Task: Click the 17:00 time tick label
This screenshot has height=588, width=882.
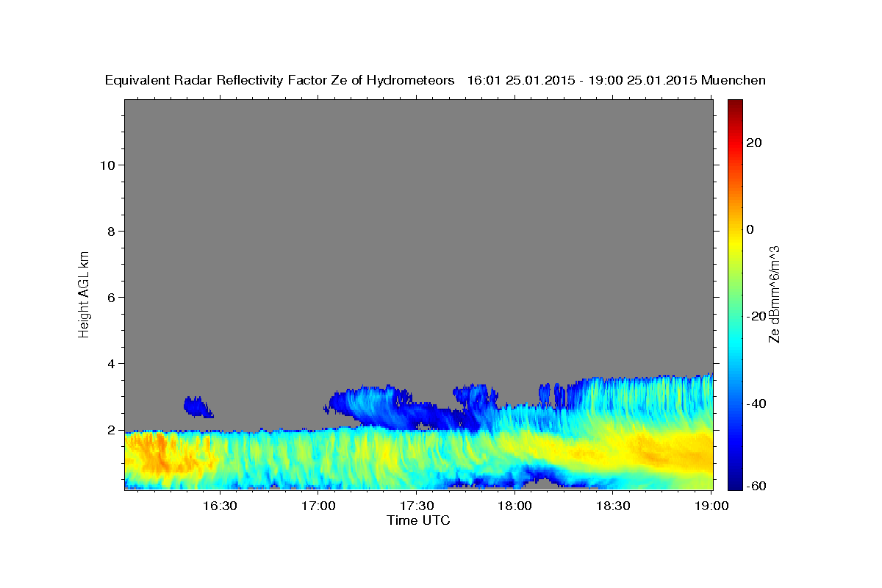Action: (x=318, y=506)
